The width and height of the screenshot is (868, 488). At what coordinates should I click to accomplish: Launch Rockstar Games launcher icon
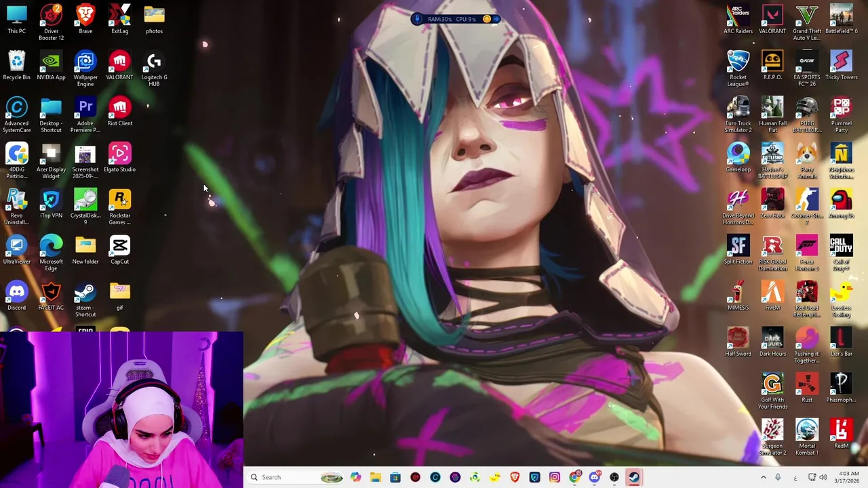[119, 206]
